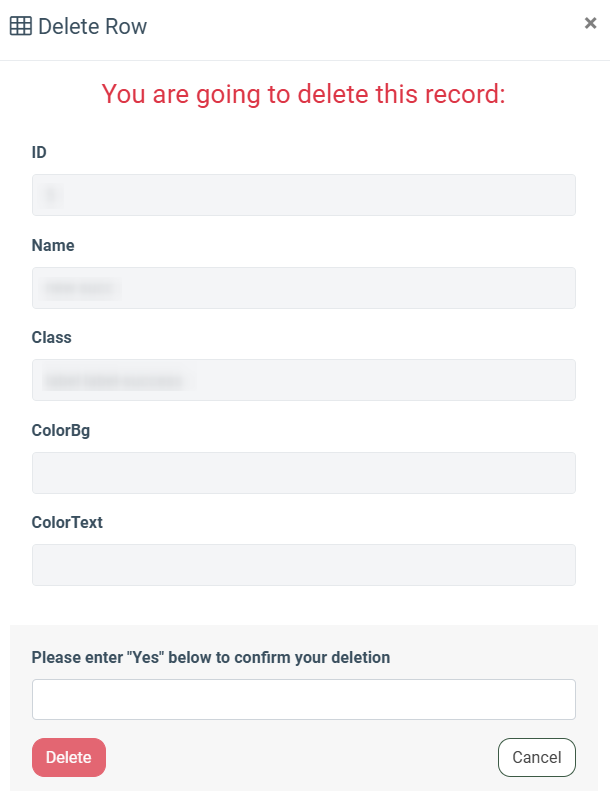This screenshot has width=610, height=802.
Task: Click the ColorText field label
Action: (67, 522)
